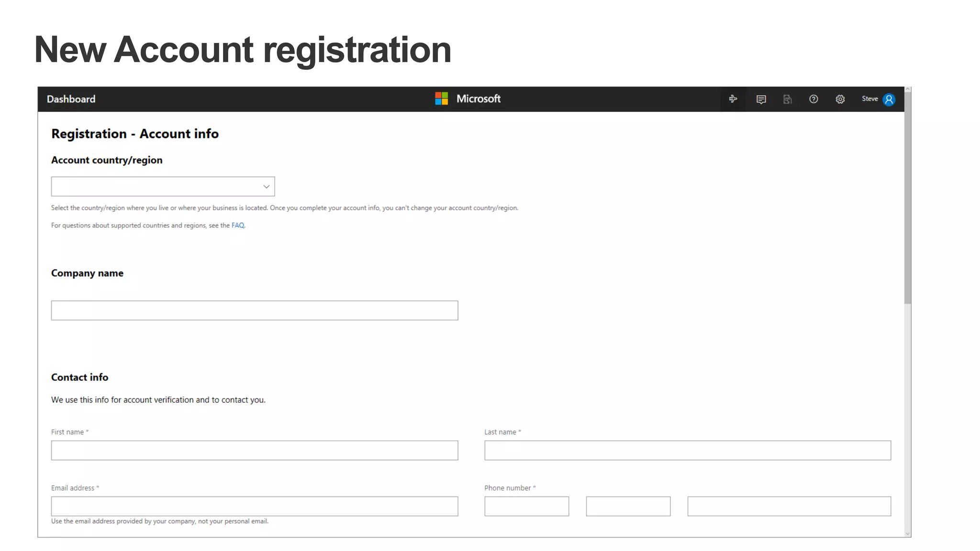Click the Microsoft wordmark text
Screen dimensions: 980x551
[478, 99]
